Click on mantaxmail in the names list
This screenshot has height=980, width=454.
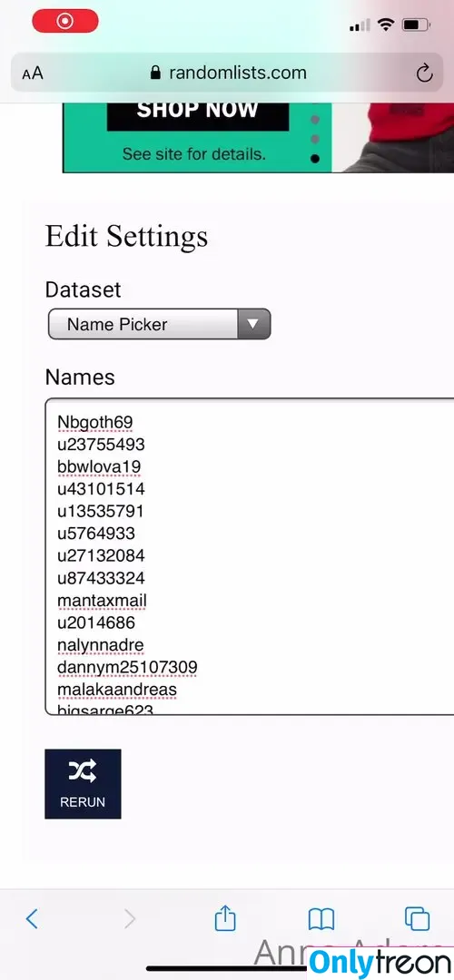[102, 601]
